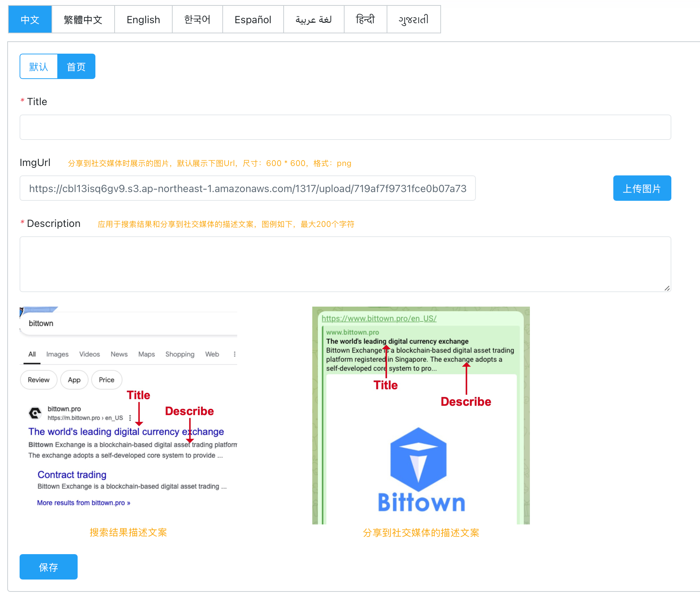Open the English language tab
Image resolution: width=700 pixels, height=598 pixels.
pyautogui.click(x=143, y=20)
